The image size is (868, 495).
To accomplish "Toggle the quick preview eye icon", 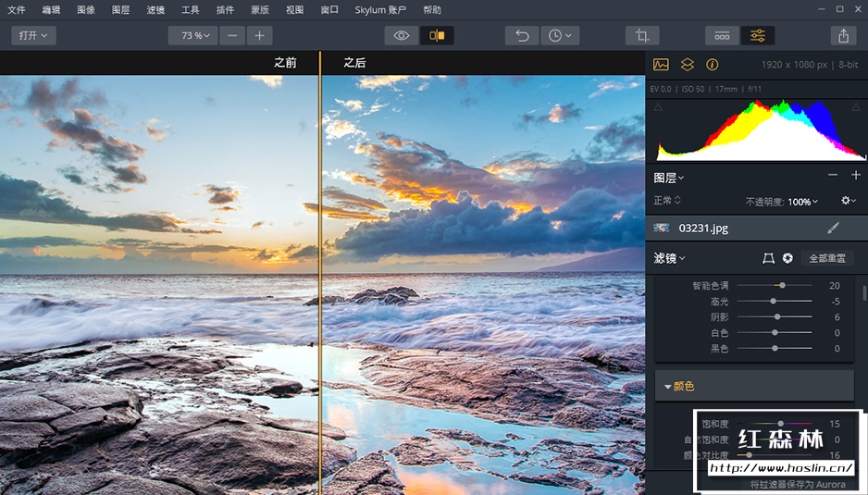I will pos(402,35).
